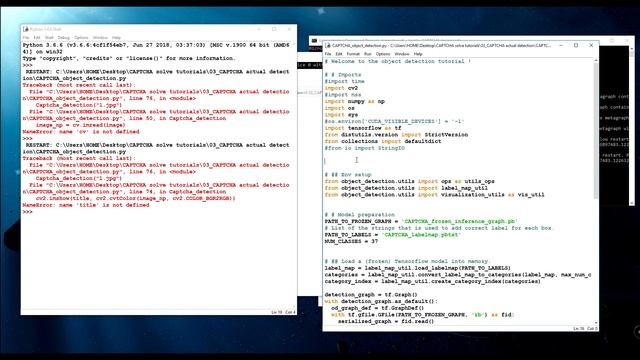The image size is (640, 360).
Task: Click the 'label_map = label_map_util.load_labelmap' line
Action: tap(418, 268)
